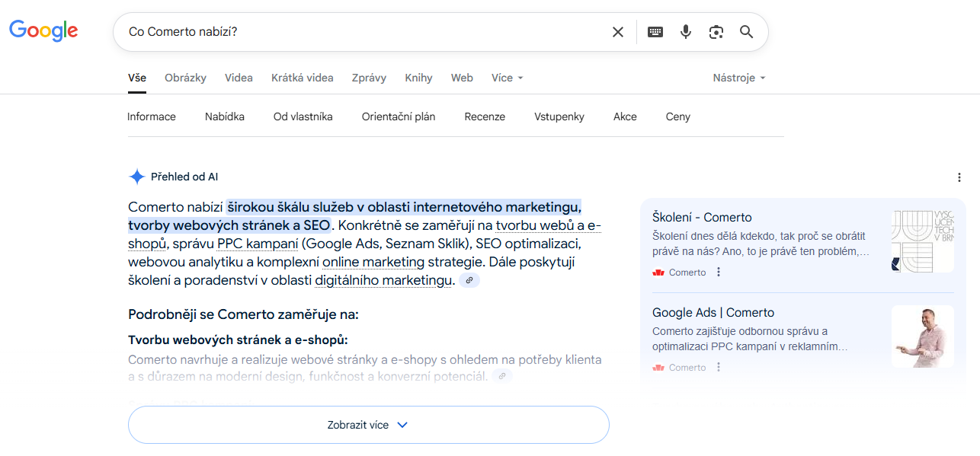Open the Nástroje dropdown
Image resolution: width=980 pixels, height=456 pixels.
point(739,78)
